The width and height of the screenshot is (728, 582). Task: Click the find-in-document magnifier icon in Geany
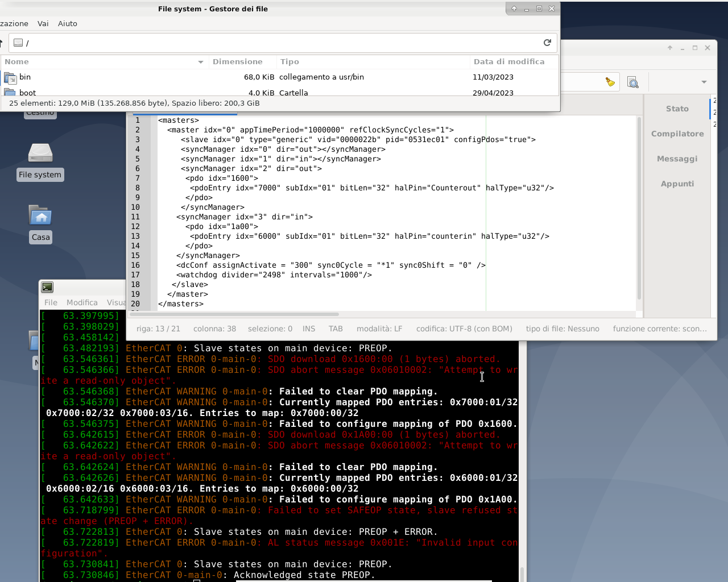pos(632,82)
